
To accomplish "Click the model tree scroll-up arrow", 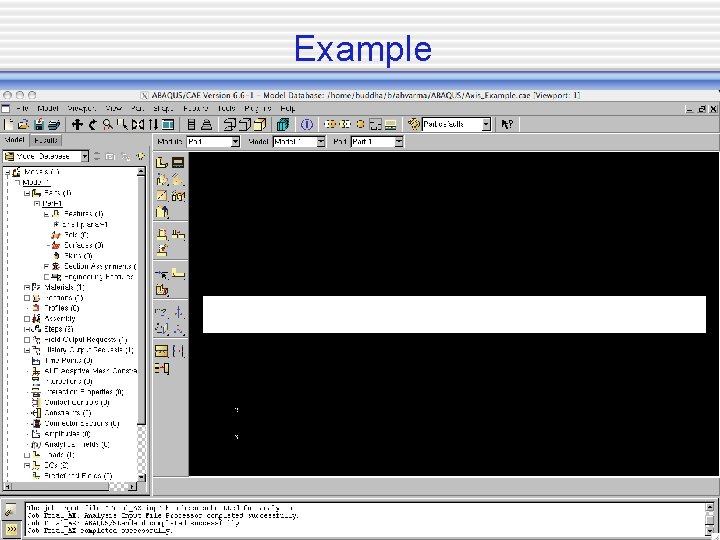I will point(141,171).
